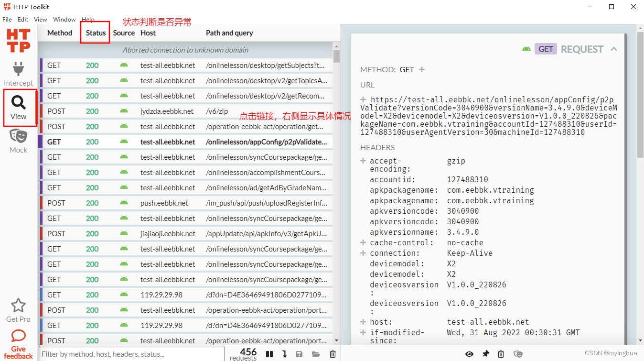Expand METHOD details with plus sign
Image resolution: width=644 pixels, height=361 pixels.
tap(422, 69)
